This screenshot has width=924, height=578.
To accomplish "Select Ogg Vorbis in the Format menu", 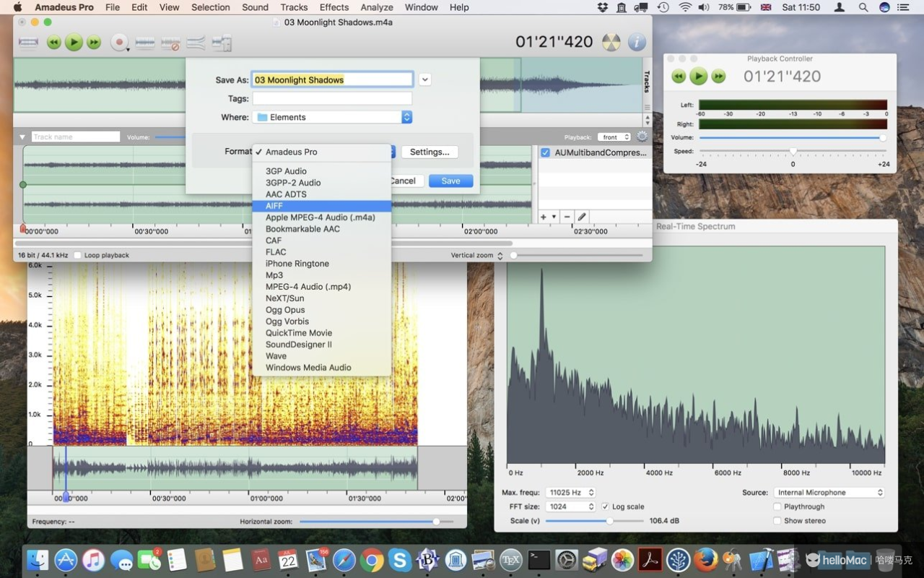I will pos(322,322).
